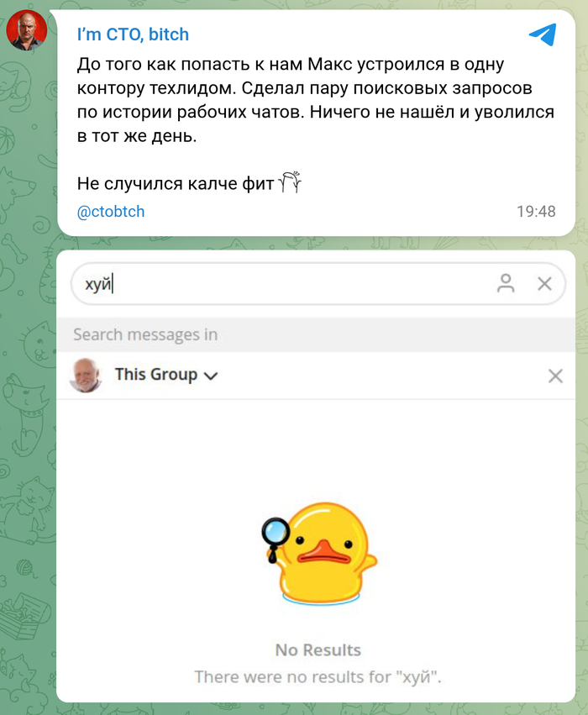Focus the search input containing хуй
Image resolution: width=588 pixels, height=715 pixels.
pos(282,284)
